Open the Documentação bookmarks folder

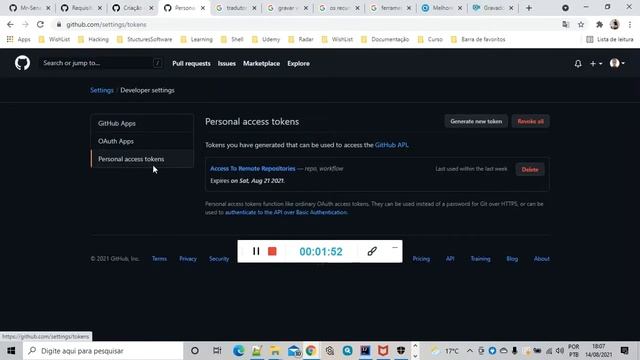click(386, 40)
